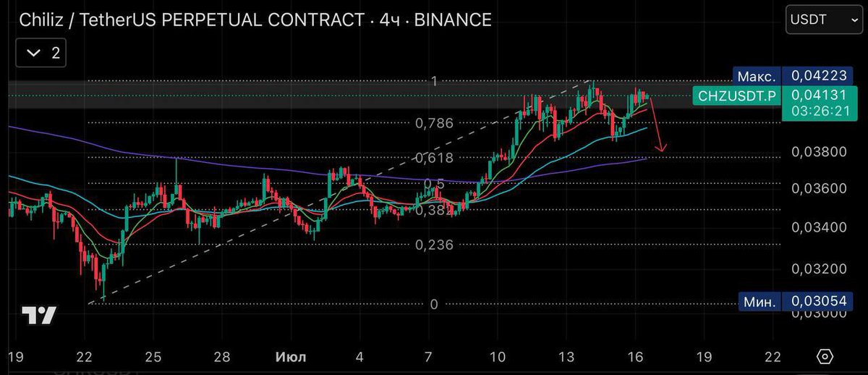Select Fibonacci level 0,5 label

click(434, 183)
